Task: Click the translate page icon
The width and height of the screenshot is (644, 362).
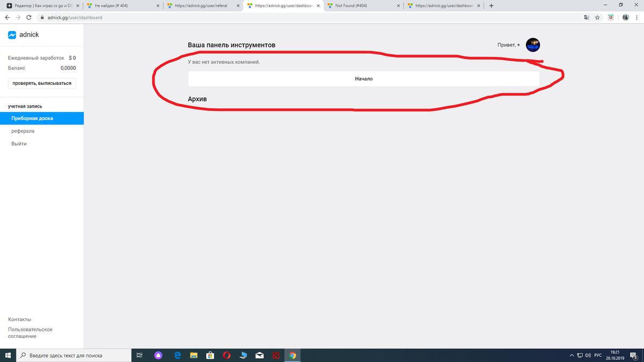Action: 587,17
